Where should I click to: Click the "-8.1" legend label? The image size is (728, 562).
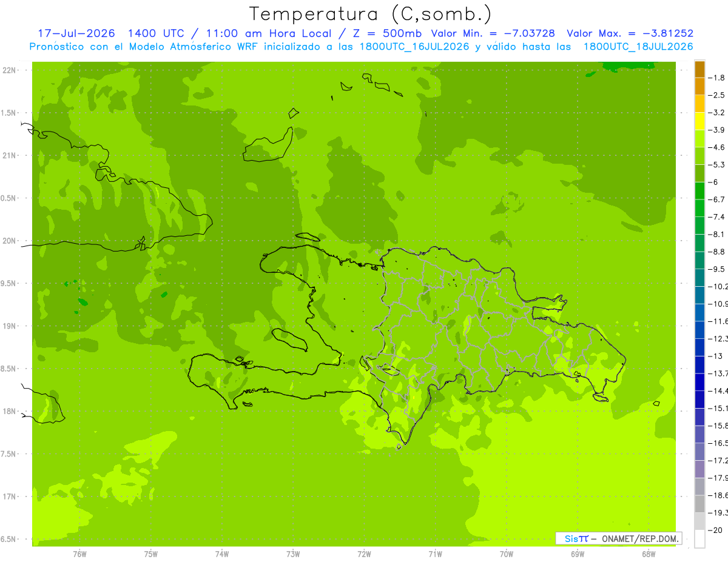pos(717,235)
